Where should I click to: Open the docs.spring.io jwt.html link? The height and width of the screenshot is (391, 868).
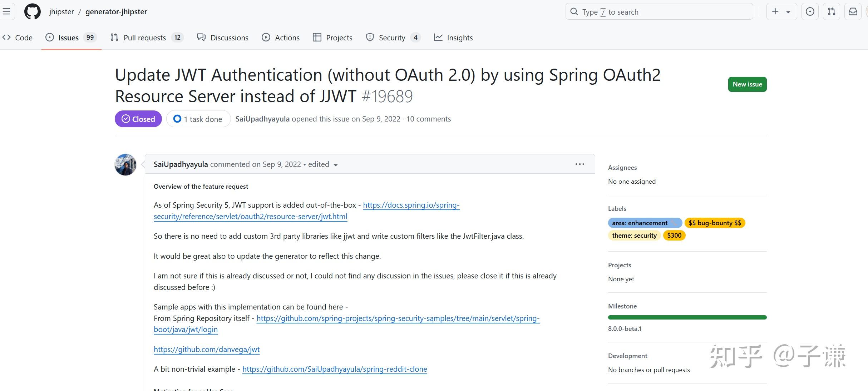click(306, 211)
